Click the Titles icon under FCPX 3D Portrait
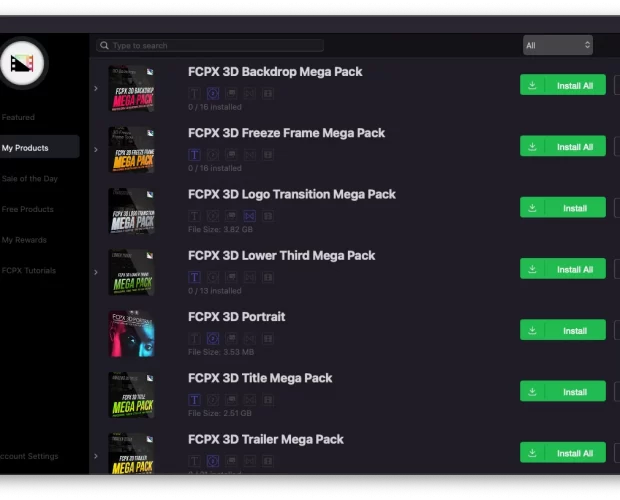620x500 pixels. tap(194, 339)
